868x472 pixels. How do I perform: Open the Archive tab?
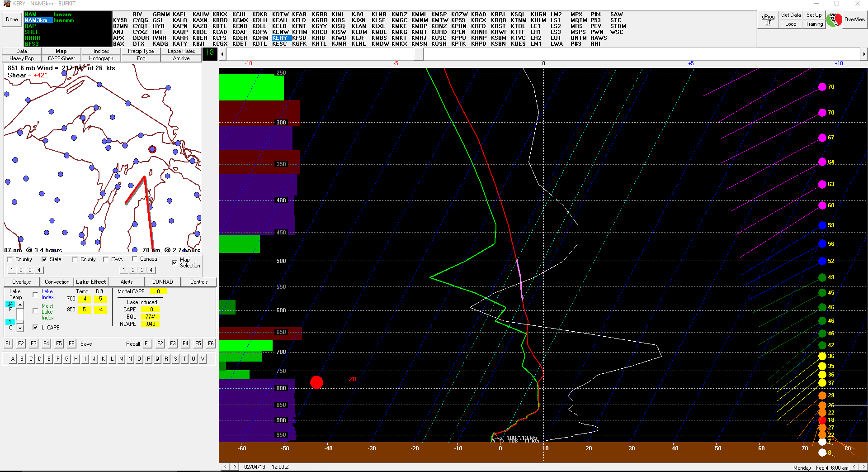pos(181,58)
